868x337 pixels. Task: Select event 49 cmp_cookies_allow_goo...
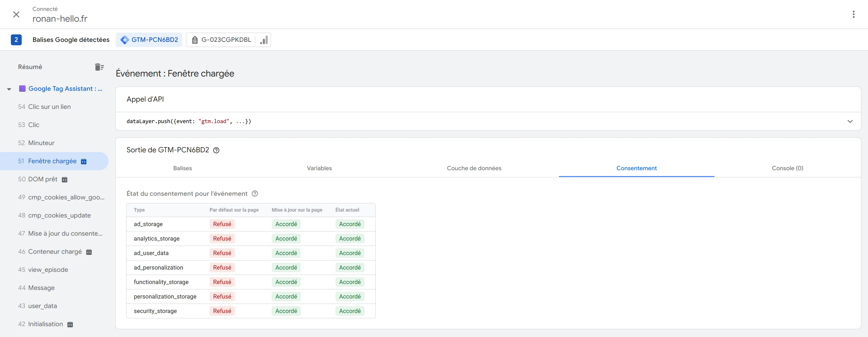(x=54, y=197)
